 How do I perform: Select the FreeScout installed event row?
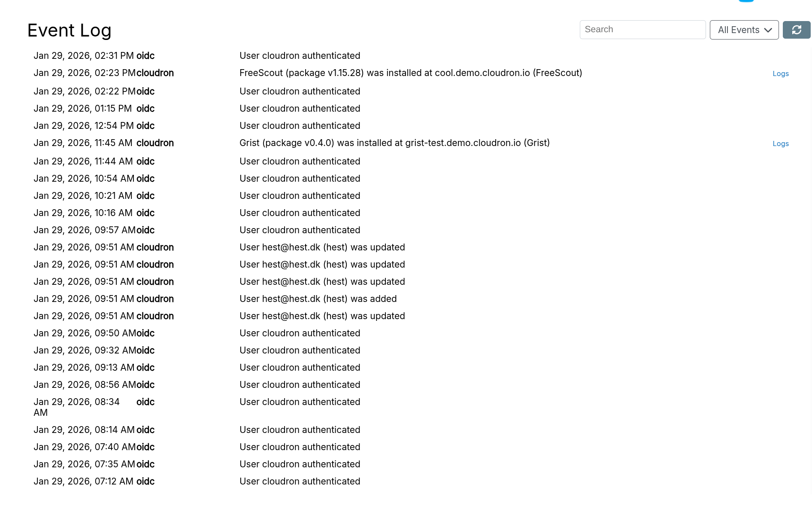[x=410, y=73]
